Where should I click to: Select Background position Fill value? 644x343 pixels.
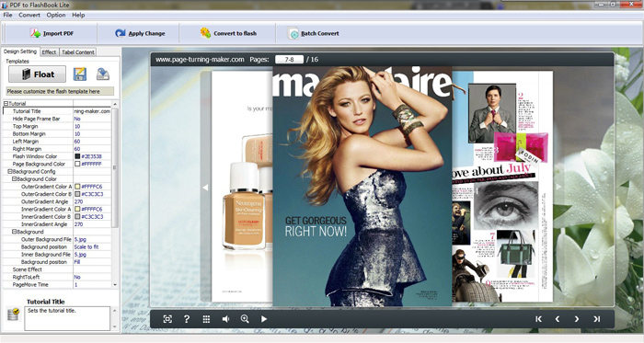(x=77, y=262)
